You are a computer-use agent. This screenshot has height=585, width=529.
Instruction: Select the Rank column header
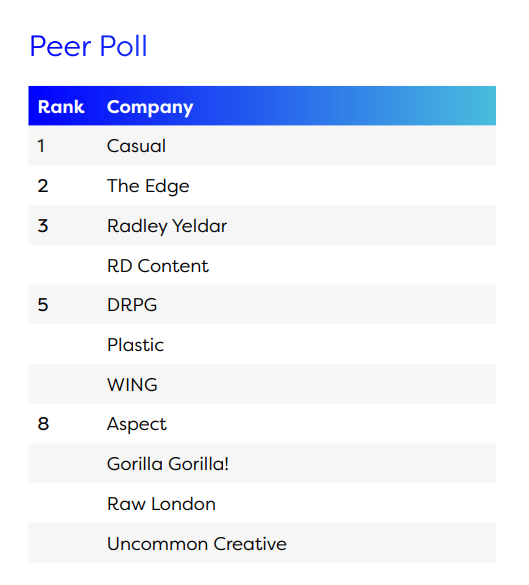pos(61,107)
